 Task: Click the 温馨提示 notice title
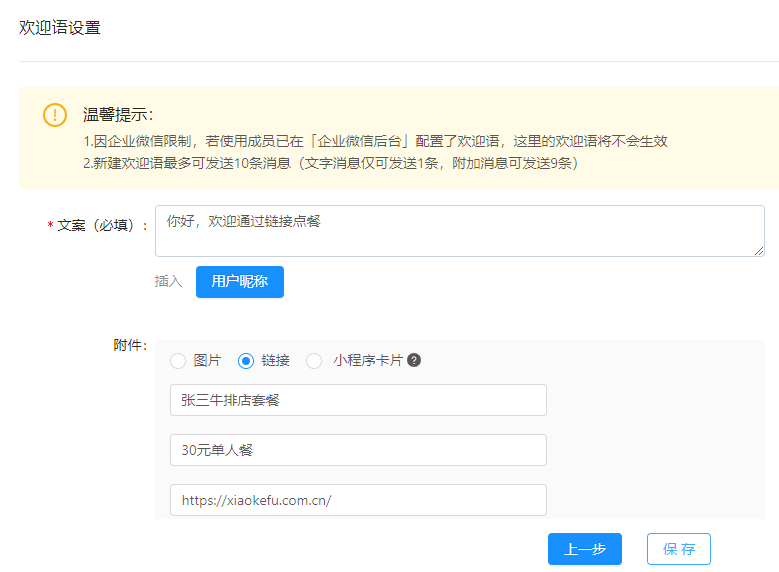(x=118, y=115)
